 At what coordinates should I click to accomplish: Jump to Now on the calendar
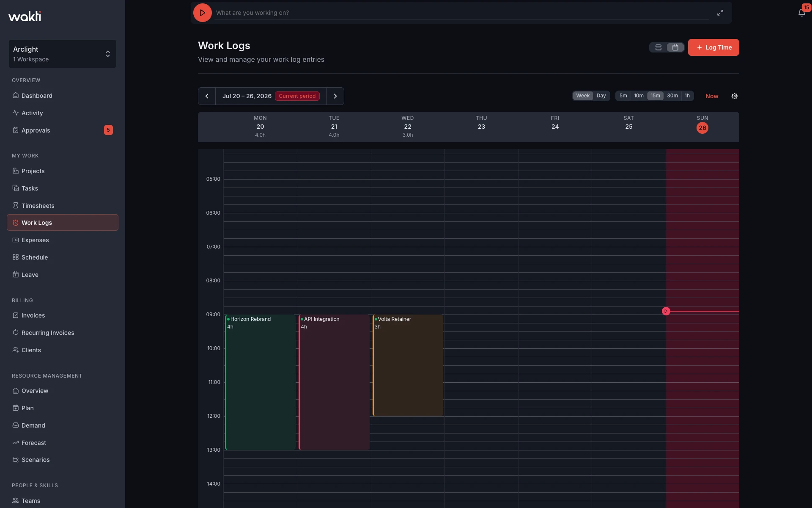(x=712, y=96)
